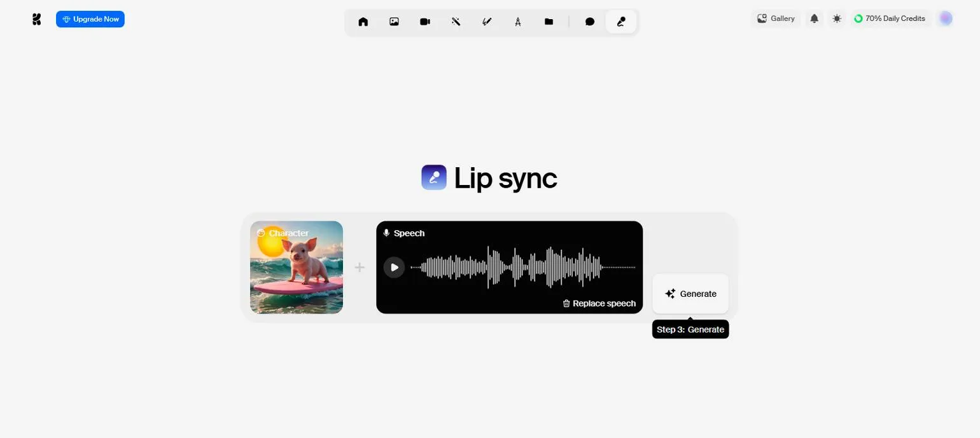The image size is (980, 438).
Task: Open the Video camera tool icon
Action: (x=425, y=22)
